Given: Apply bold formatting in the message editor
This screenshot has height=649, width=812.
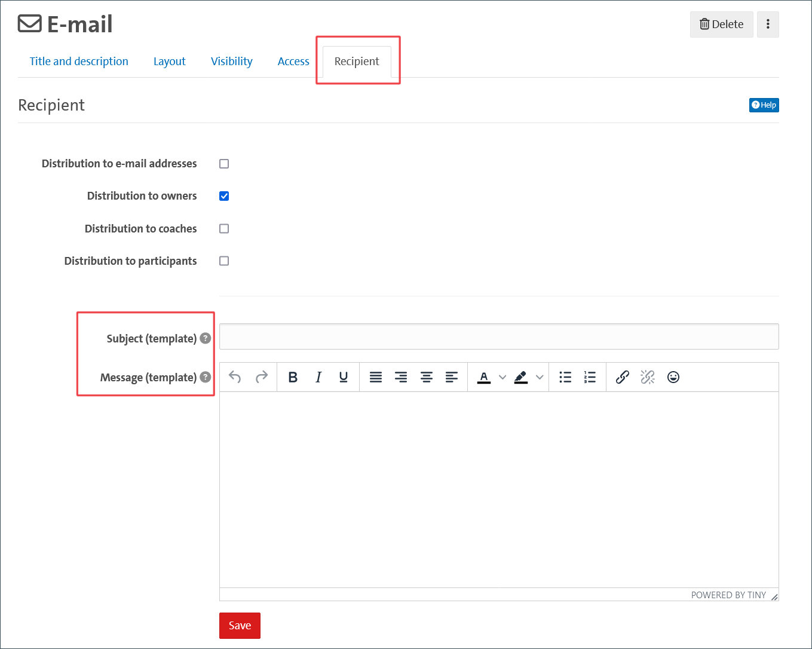Looking at the screenshot, I should coord(293,377).
